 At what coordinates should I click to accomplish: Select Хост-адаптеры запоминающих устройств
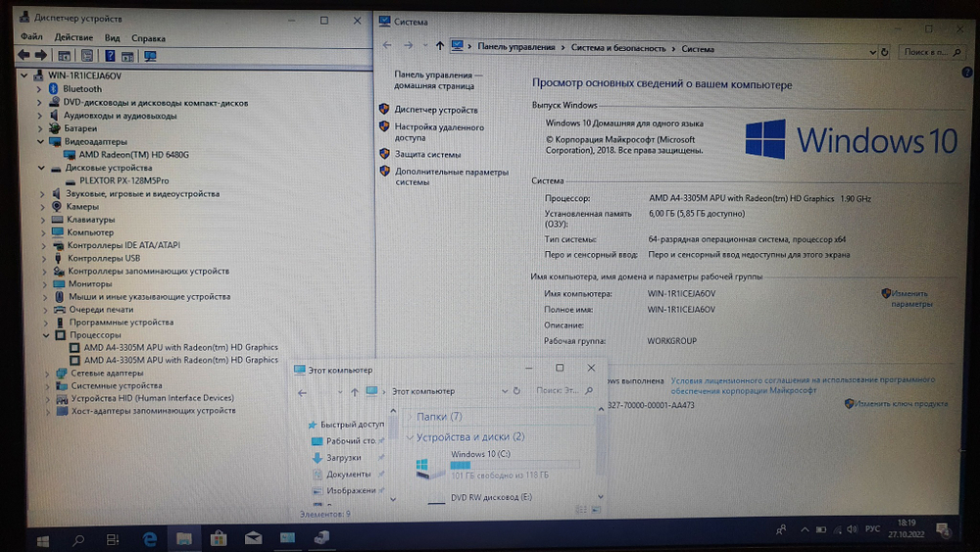point(153,411)
